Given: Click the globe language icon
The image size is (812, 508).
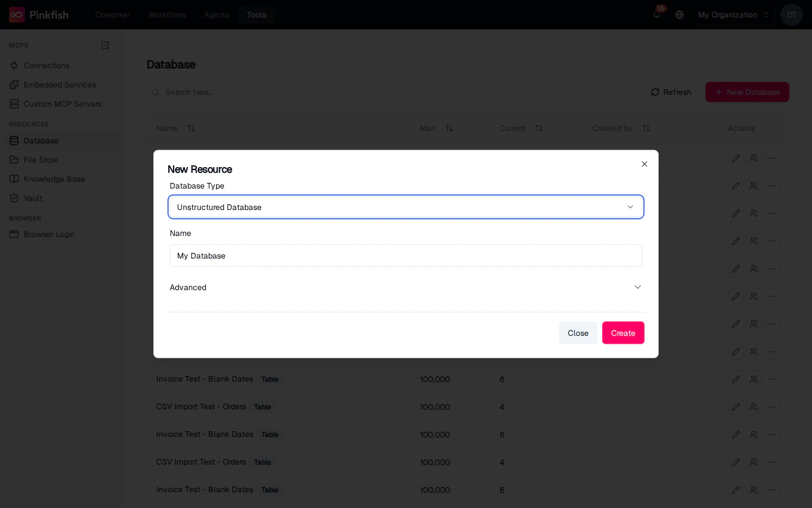Looking at the screenshot, I should (x=679, y=15).
